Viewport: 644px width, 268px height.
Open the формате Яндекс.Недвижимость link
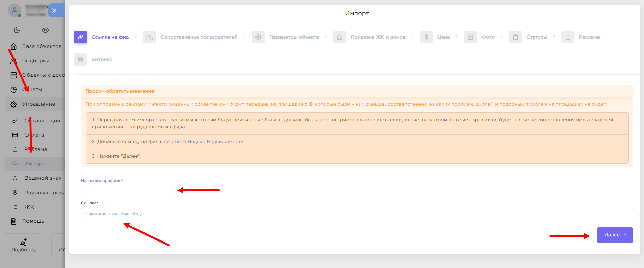point(204,141)
